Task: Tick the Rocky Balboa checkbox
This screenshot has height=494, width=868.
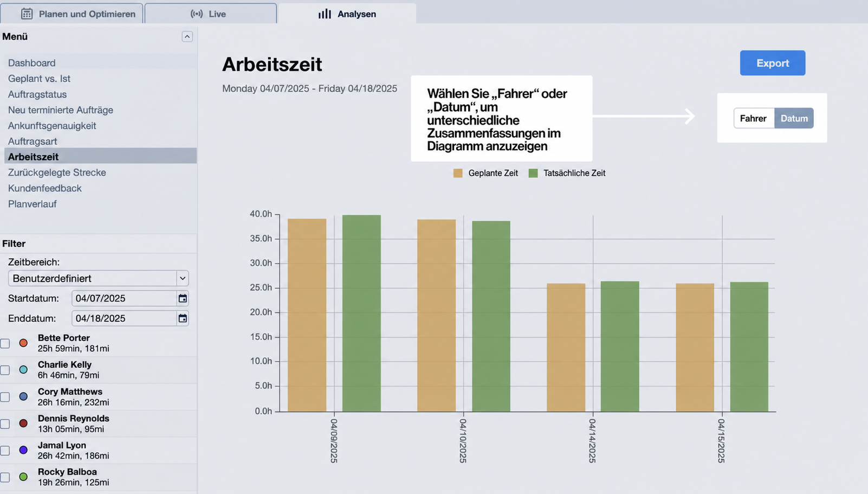Action: click(x=5, y=477)
